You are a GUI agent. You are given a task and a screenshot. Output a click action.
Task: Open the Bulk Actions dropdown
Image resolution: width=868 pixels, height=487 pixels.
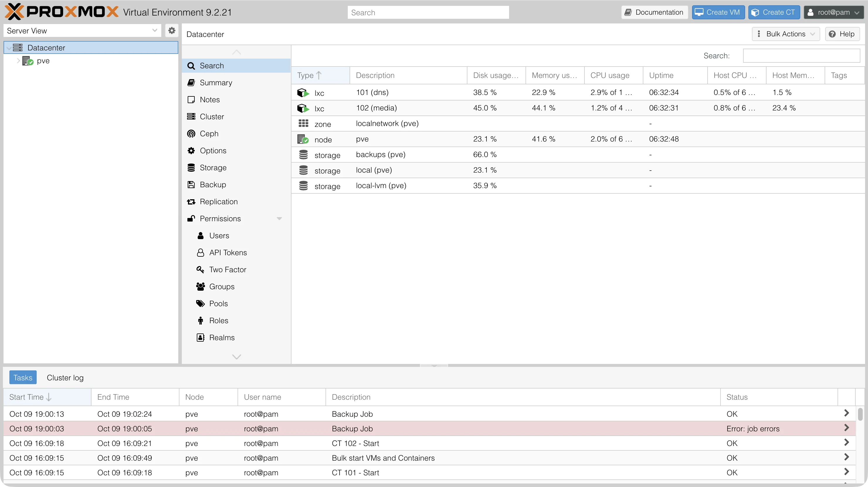click(786, 34)
